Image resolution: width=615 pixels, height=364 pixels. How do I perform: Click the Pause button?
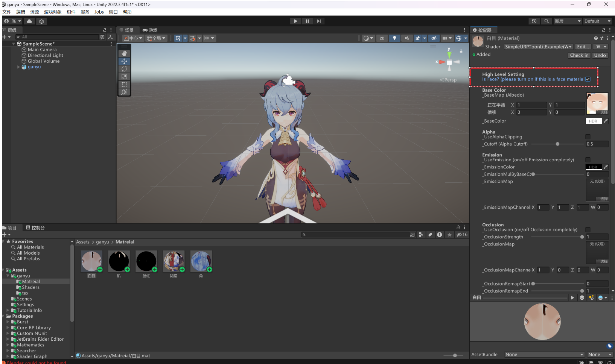tap(307, 21)
